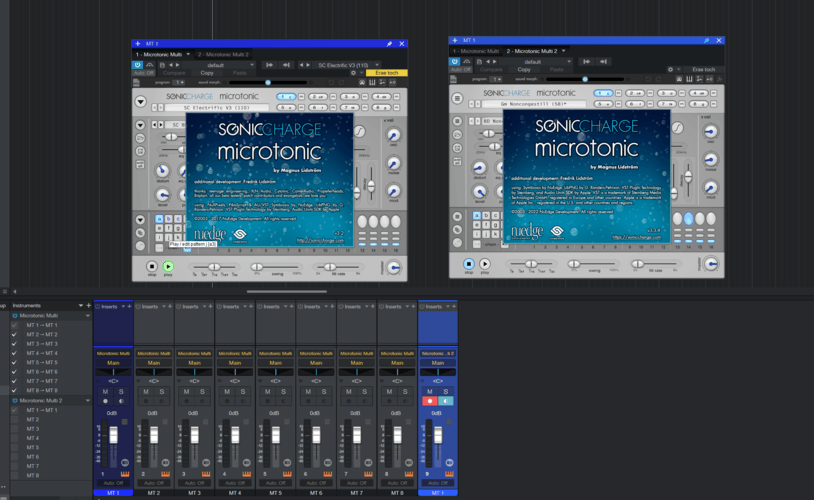
Task: Pin the left MT 1 plugin window
Action: point(389,44)
